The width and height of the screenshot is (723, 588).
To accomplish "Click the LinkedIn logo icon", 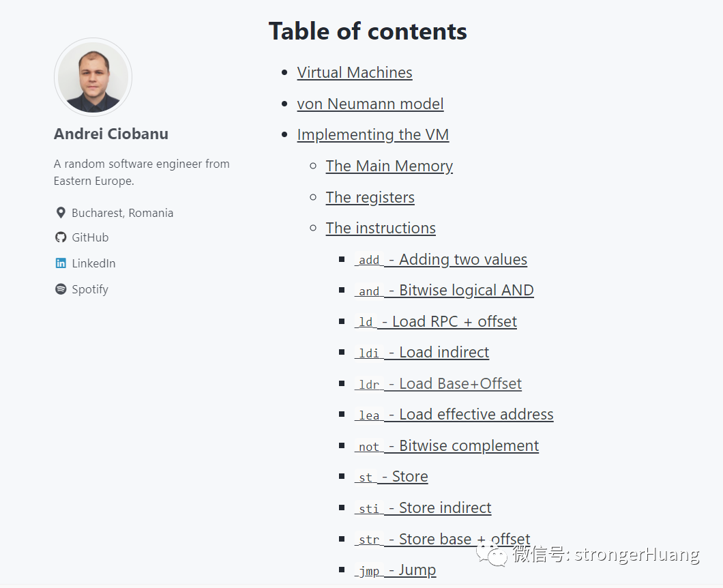I will pyautogui.click(x=61, y=263).
